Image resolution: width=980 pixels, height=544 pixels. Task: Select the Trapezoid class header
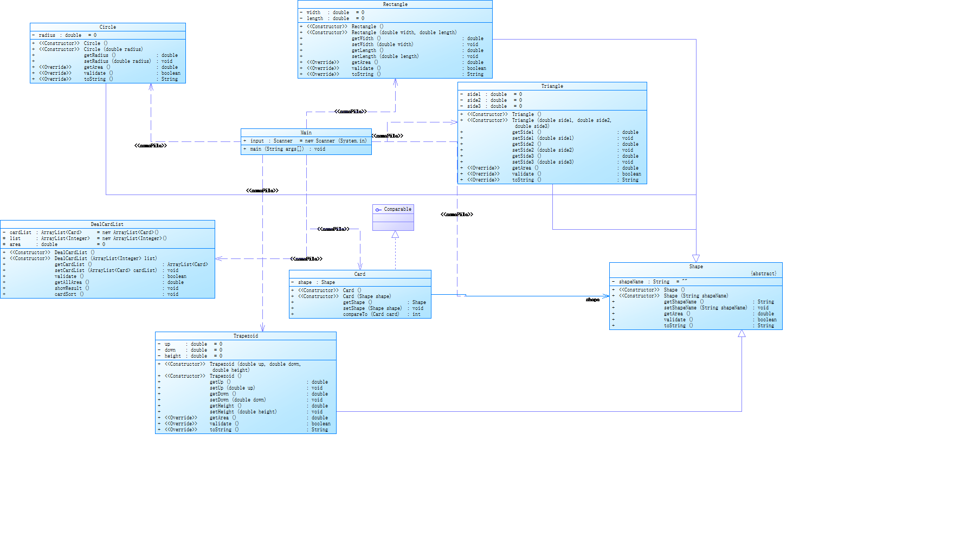[246, 336]
